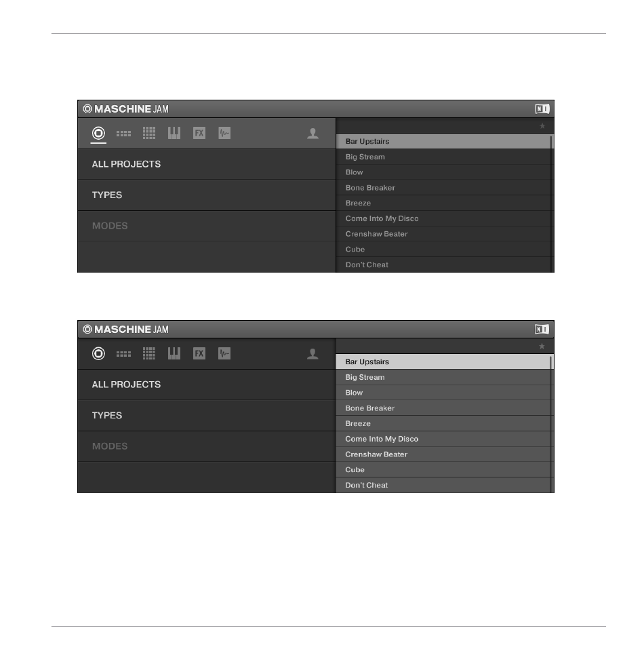Select the FX icon in the upper browser
The width and height of the screenshot is (644, 645).
(199, 133)
